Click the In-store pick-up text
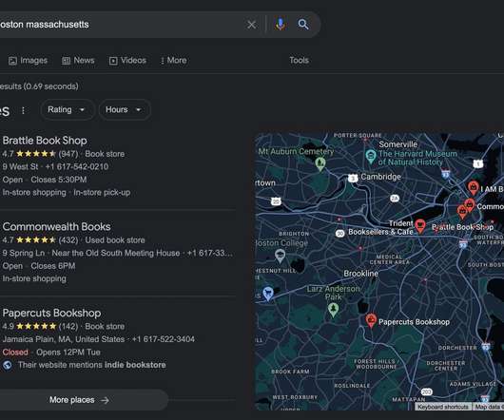This screenshot has width=504, height=420. tap(102, 193)
